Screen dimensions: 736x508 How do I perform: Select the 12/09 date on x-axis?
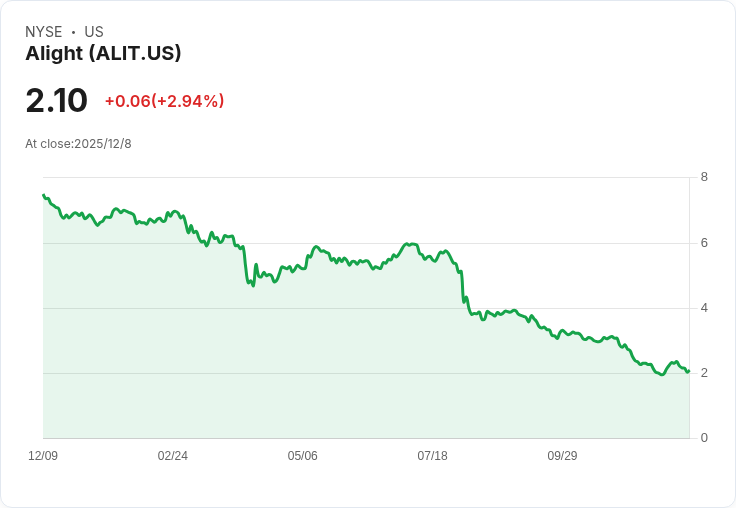click(43, 456)
